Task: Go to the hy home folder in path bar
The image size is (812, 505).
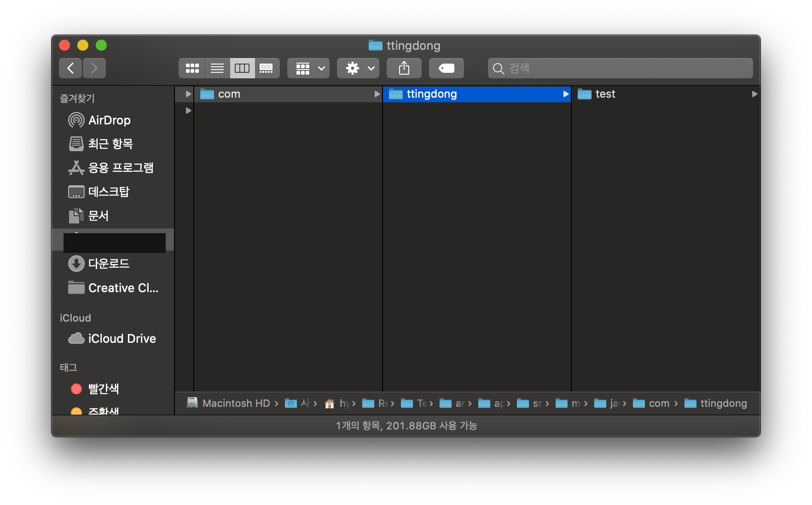Action: pos(337,403)
